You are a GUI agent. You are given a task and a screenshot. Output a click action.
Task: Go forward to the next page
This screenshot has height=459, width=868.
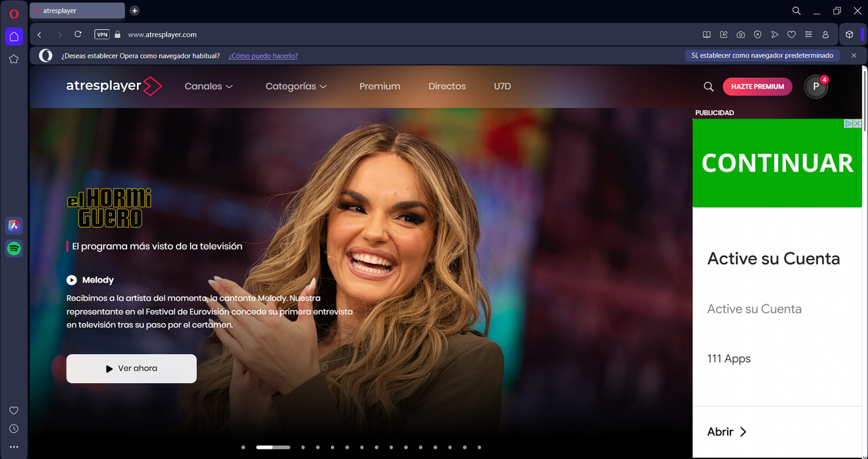point(60,35)
